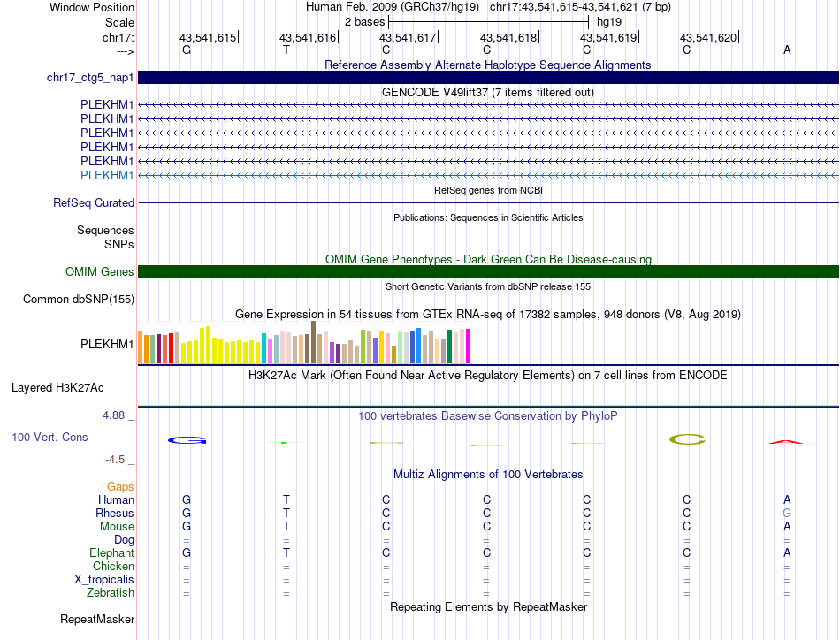Click the Window Position label
The image size is (840, 640).
tap(92, 7)
